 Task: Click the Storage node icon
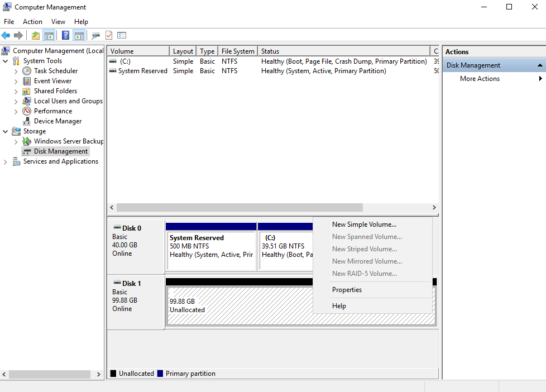pyautogui.click(x=16, y=131)
